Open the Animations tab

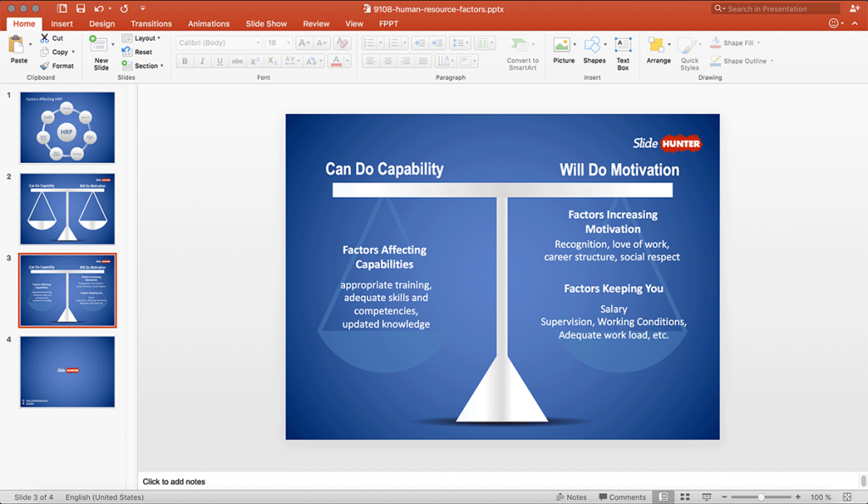[209, 24]
